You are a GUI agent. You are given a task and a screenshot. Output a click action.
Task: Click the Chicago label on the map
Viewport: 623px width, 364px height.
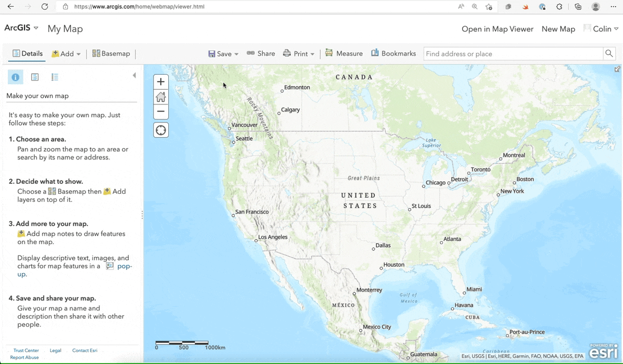(436, 183)
